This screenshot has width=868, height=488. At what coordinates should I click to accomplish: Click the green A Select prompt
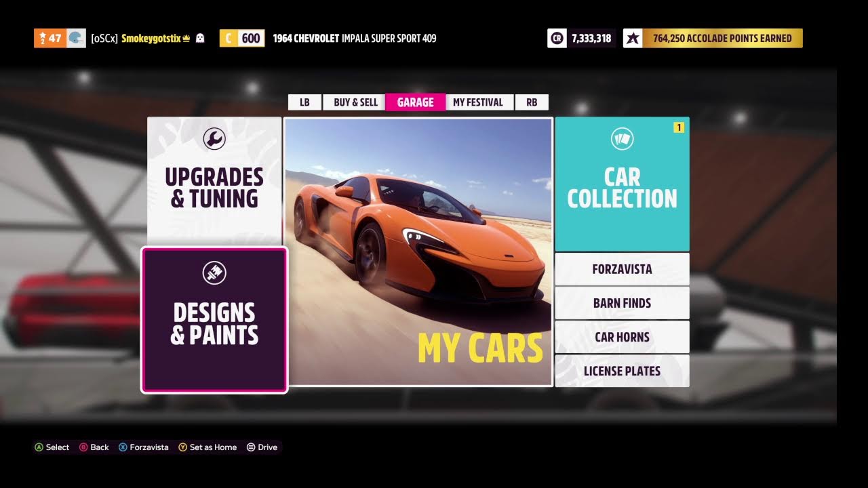click(52, 447)
